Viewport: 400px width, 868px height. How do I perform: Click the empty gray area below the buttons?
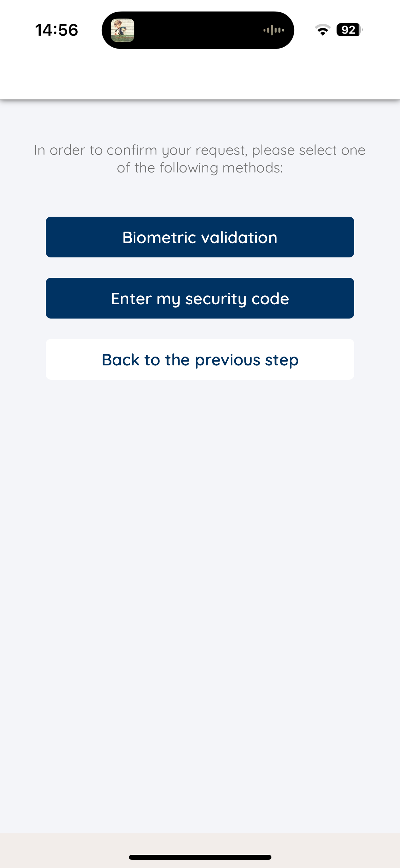[200, 604]
